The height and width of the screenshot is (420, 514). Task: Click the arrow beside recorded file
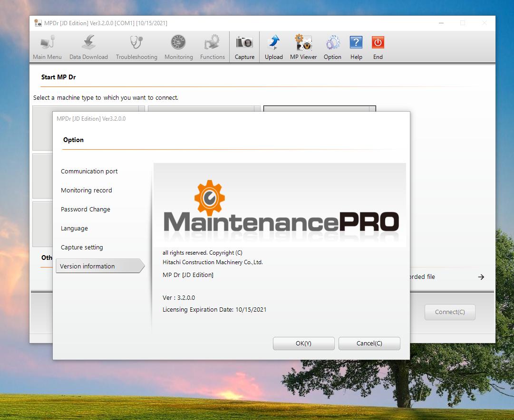481,277
